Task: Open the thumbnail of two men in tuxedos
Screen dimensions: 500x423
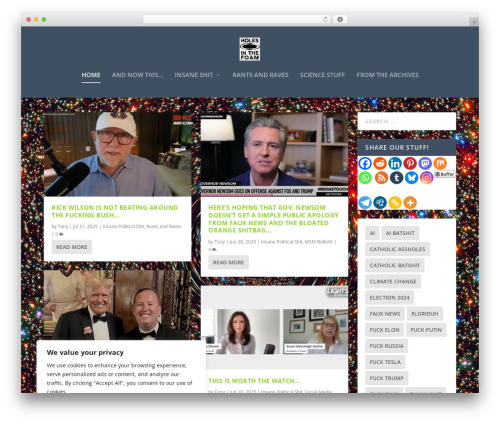Action: click(x=118, y=305)
